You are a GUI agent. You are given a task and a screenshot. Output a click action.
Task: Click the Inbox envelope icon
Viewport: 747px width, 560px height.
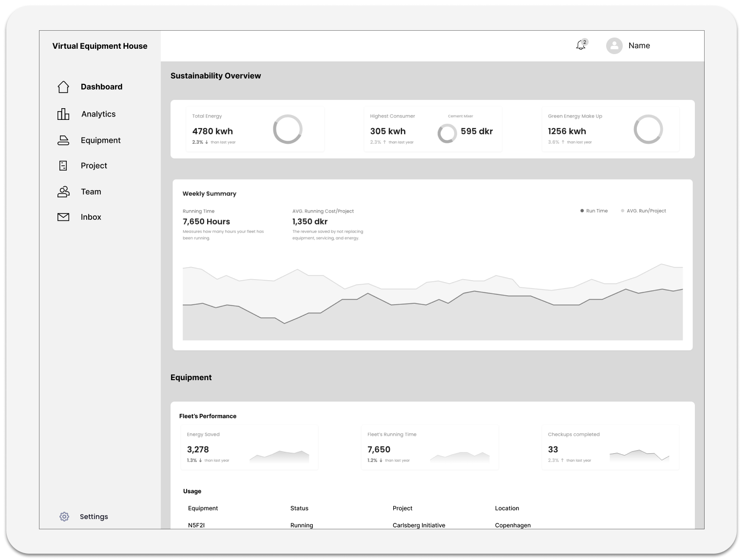[x=63, y=217]
